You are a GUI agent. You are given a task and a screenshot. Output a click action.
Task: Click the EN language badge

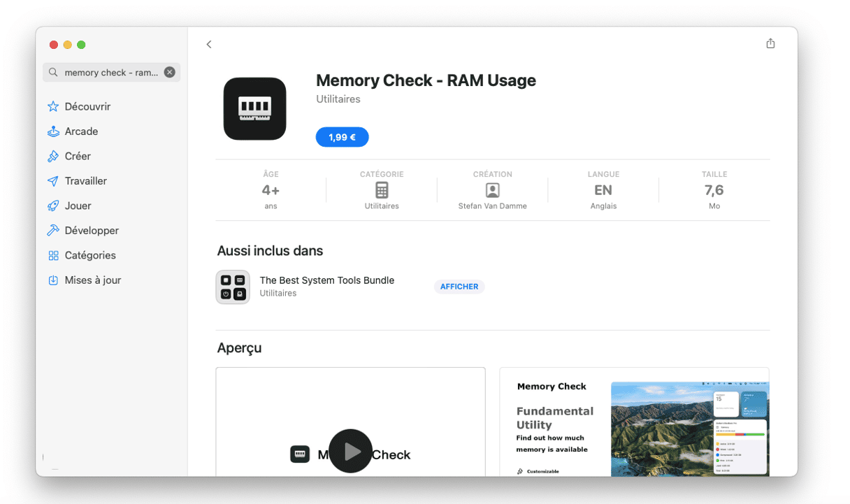[x=603, y=190]
